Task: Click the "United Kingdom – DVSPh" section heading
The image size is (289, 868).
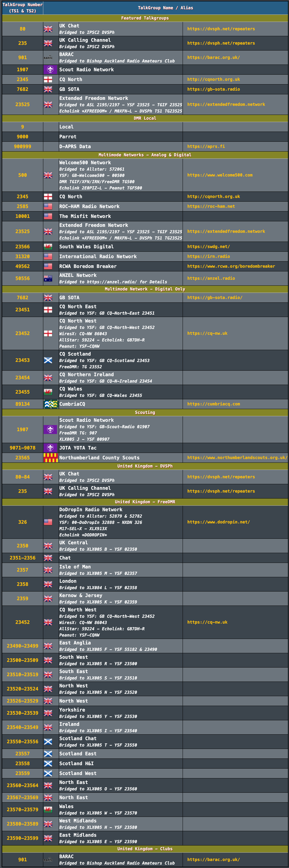Action: pyautogui.click(x=145, y=466)
